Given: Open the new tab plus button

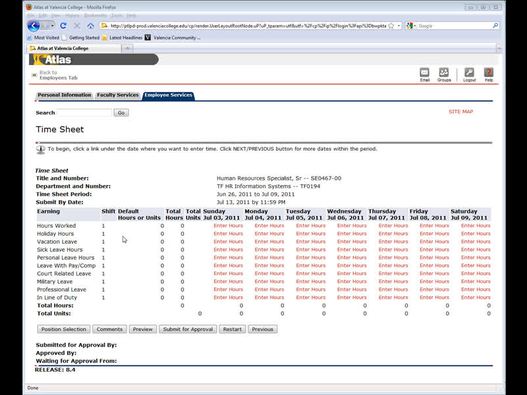Looking at the screenshot, I should pos(127,48).
